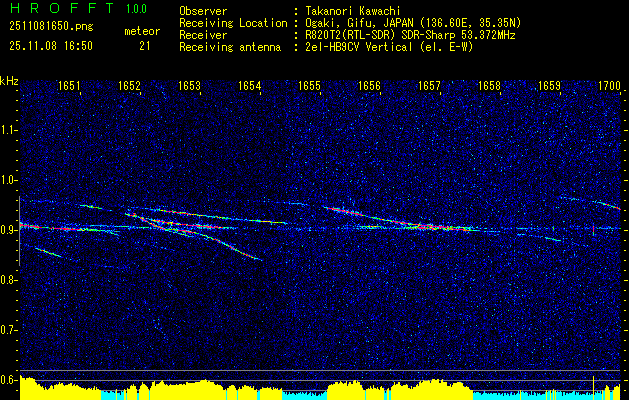
Task: Click the Receiving antenna field label
Action: 230,47
